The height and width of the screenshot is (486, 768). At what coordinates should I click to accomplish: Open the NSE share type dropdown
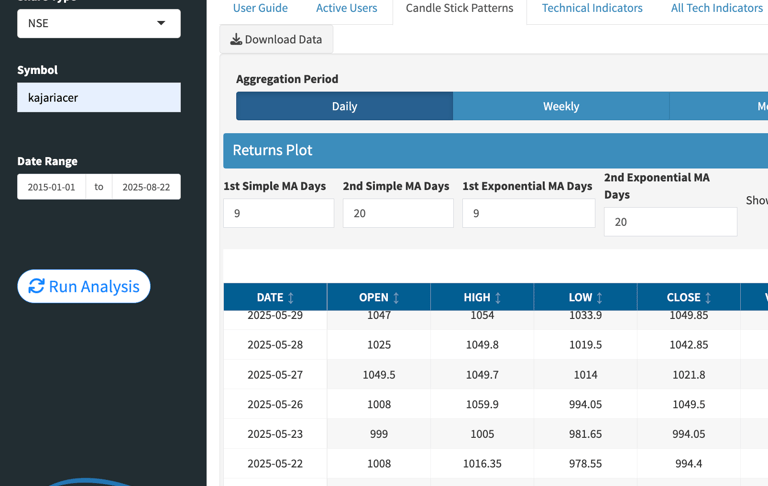(99, 24)
